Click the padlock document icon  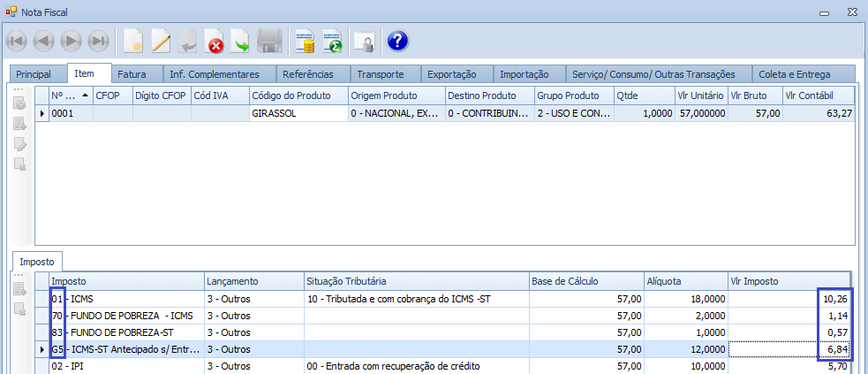(x=364, y=42)
